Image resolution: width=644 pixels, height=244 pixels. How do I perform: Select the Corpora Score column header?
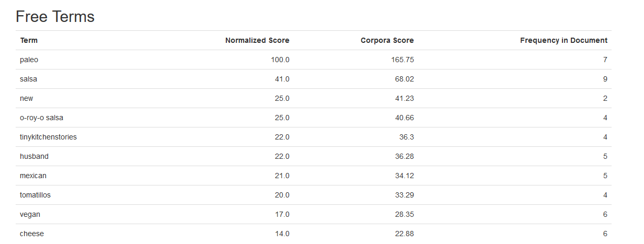pos(387,40)
